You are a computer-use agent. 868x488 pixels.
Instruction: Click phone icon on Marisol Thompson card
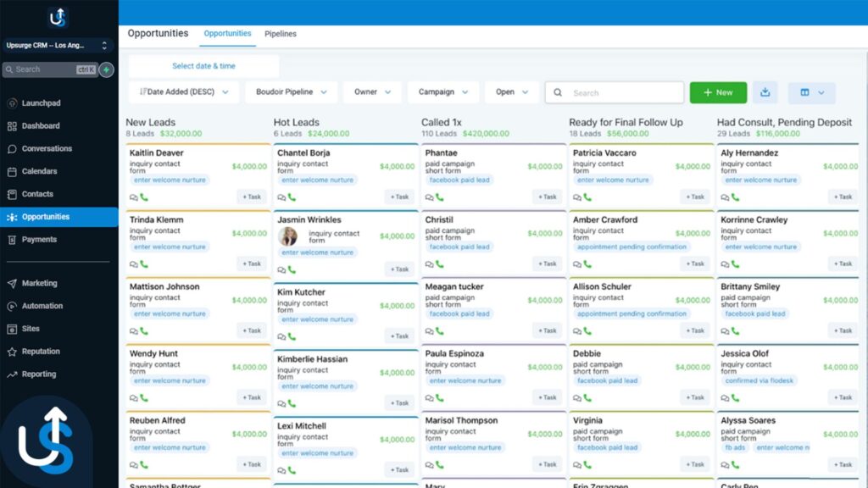pos(440,465)
